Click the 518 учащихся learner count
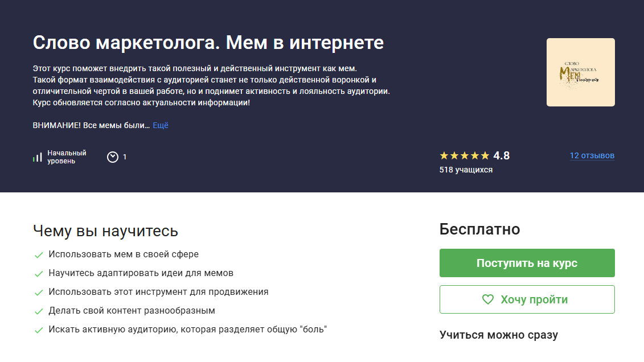Screen dimensions: 644x362 pos(466,170)
